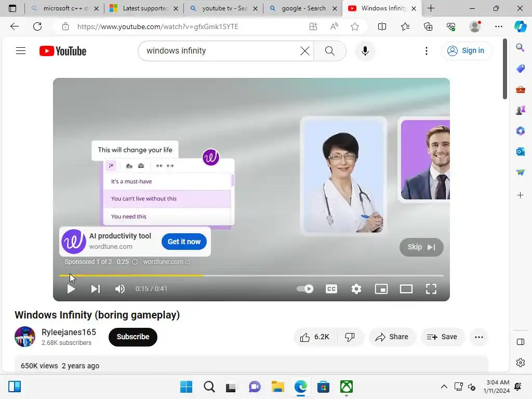Switch to miniplayer
Image resolution: width=532 pixels, height=399 pixels.
(381, 289)
